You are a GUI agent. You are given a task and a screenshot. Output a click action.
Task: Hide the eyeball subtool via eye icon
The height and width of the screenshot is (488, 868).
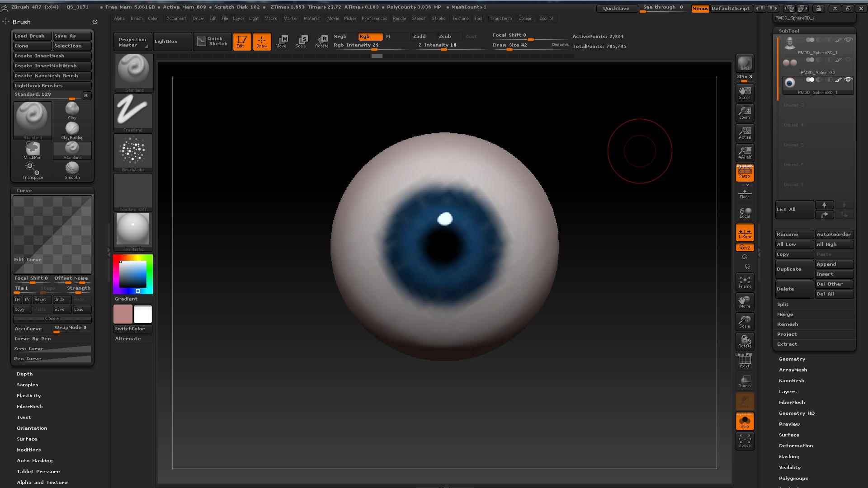click(x=849, y=80)
